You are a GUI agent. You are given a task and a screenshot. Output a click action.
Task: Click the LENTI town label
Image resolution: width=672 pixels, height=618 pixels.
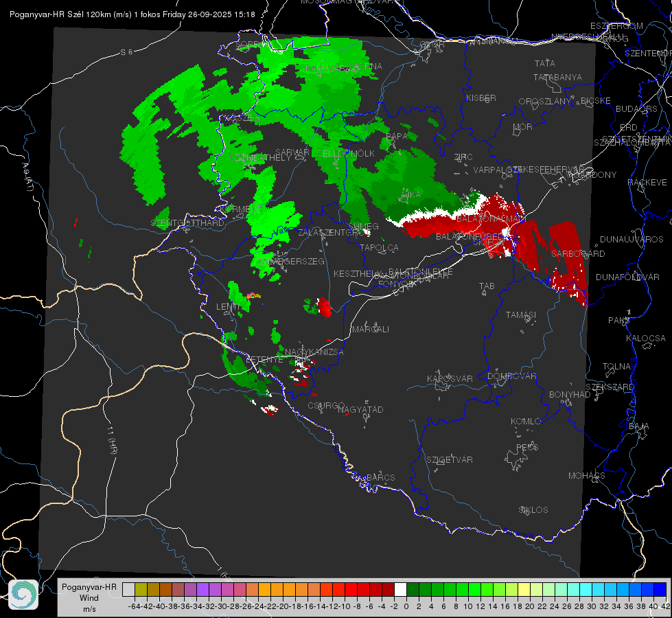pos(228,307)
